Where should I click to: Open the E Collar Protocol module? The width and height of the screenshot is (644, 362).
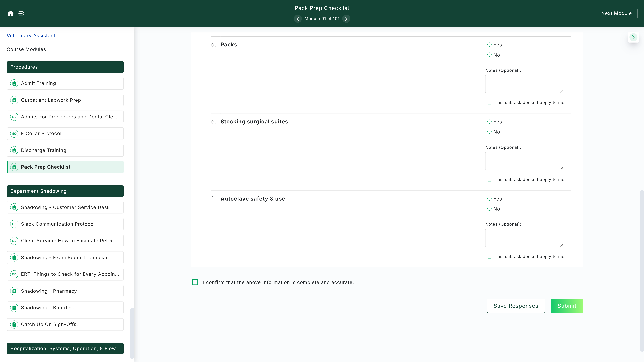[65, 134]
